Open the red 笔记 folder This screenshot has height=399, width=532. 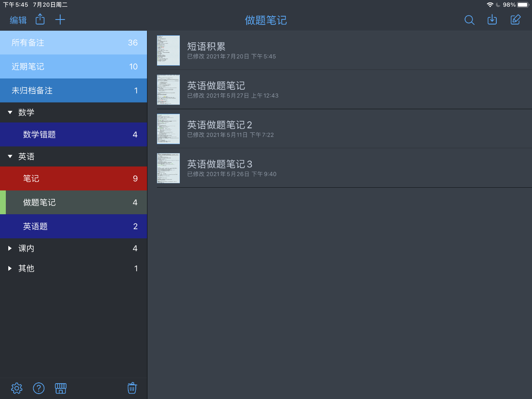pos(74,179)
